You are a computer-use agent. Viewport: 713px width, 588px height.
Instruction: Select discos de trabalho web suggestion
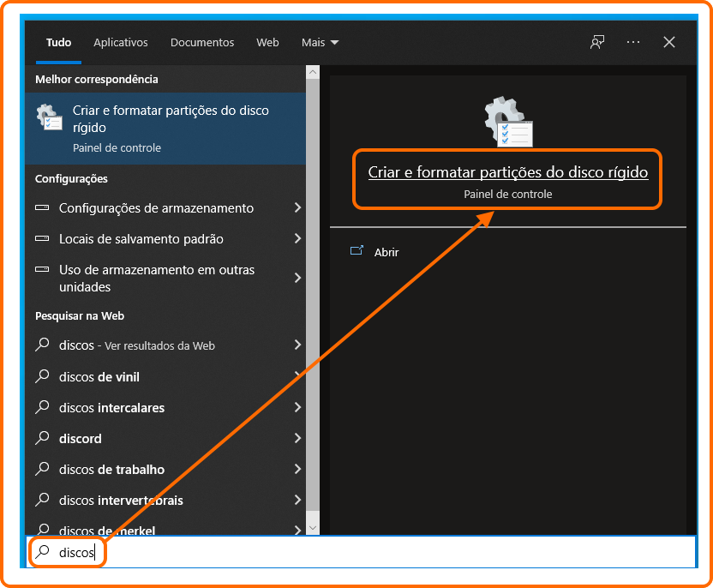pyautogui.click(x=165, y=468)
